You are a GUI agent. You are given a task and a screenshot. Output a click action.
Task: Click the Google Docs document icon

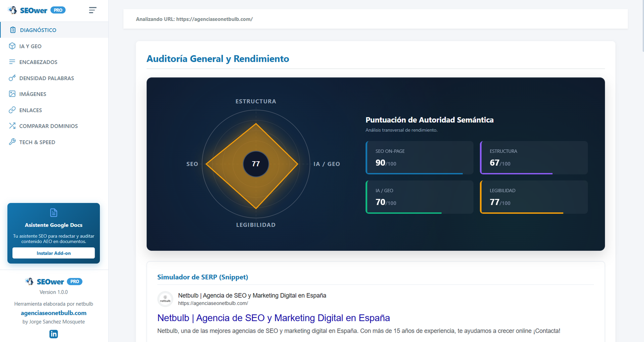coord(54,213)
